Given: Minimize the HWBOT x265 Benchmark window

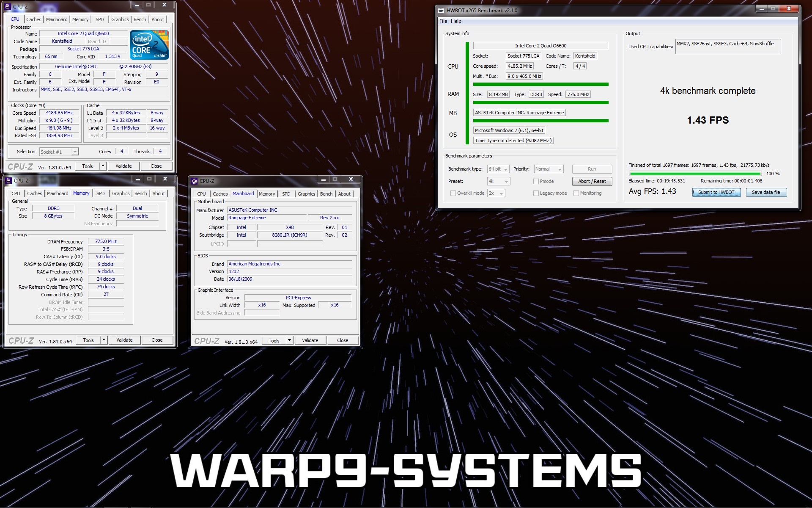Looking at the screenshot, I should [760, 9].
